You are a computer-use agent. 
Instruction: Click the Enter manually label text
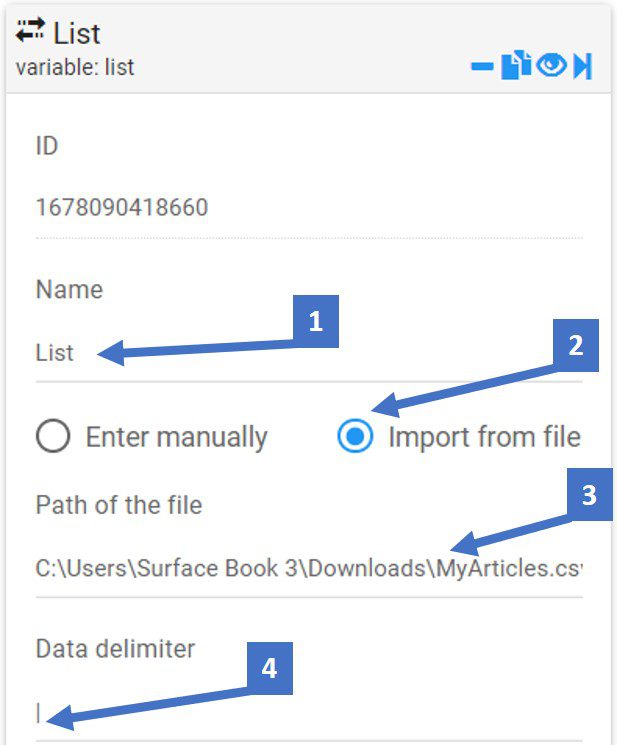177,437
